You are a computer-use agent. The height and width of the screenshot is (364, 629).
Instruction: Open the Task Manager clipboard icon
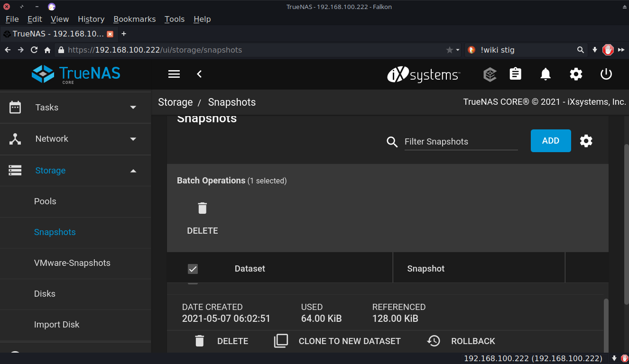pos(516,74)
